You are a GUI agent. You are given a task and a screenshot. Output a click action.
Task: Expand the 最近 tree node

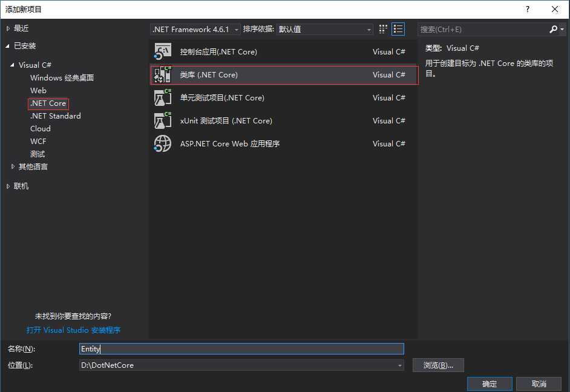(8, 28)
